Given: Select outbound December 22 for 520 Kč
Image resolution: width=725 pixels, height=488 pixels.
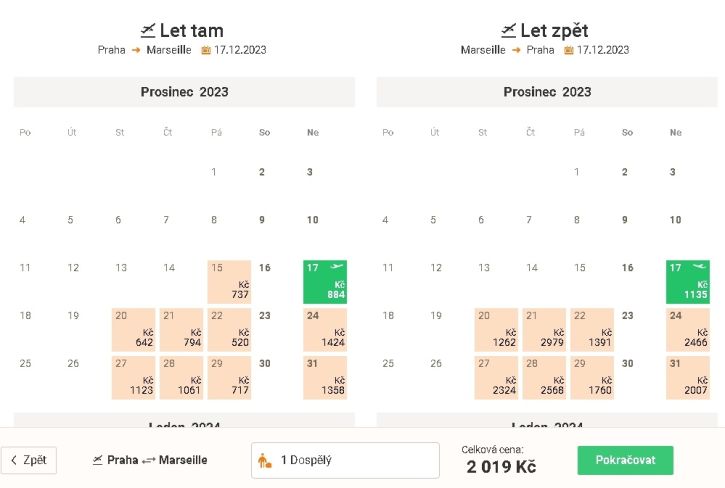Looking at the screenshot, I should pos(229,330).
